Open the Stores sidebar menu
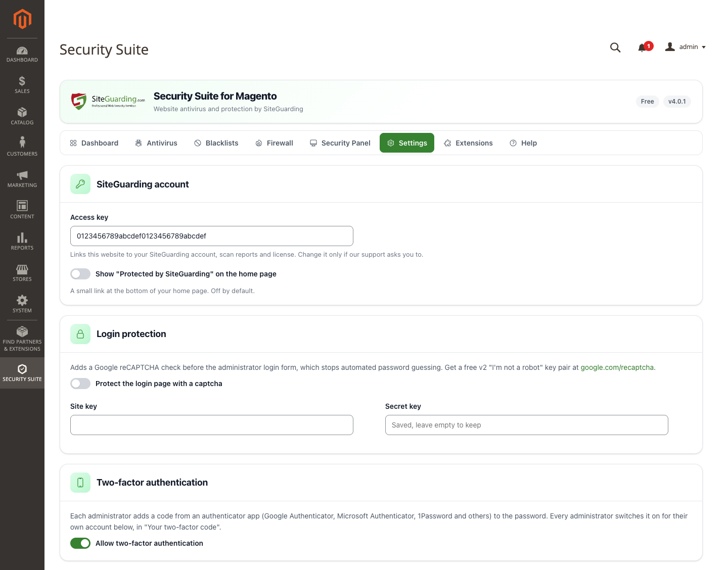Image resolution: width=728 pixels, height=570 pixels. coord(22,273)
